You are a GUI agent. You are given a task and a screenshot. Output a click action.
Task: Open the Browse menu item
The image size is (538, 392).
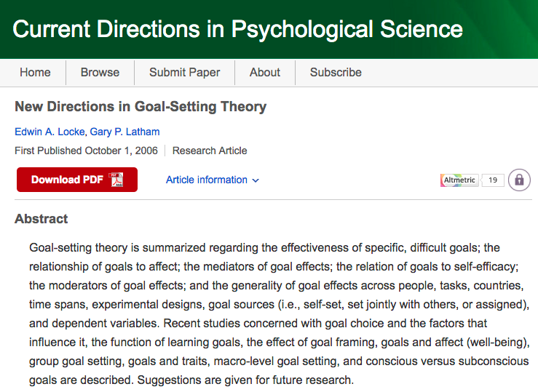tap(100, 72)
